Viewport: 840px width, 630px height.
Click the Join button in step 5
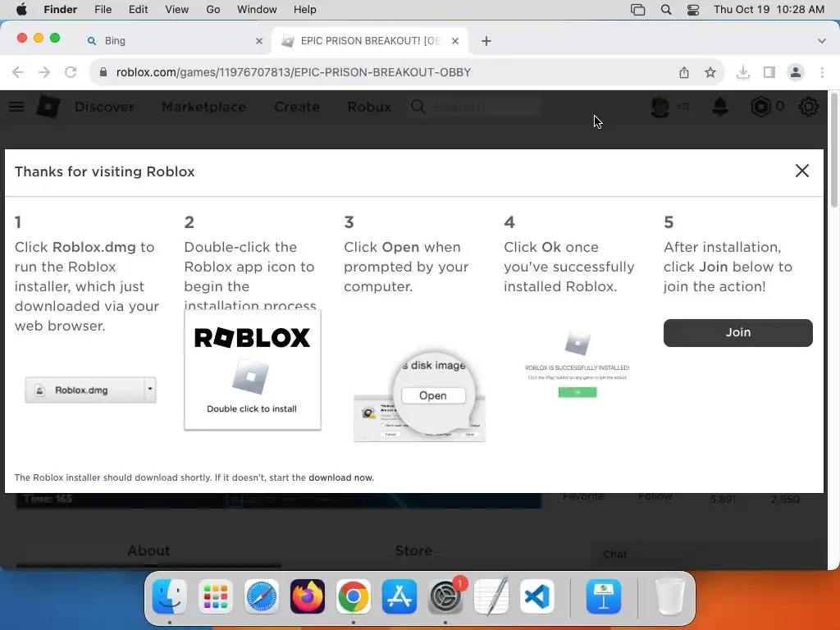pyautogui.click(x=737, y=333)
